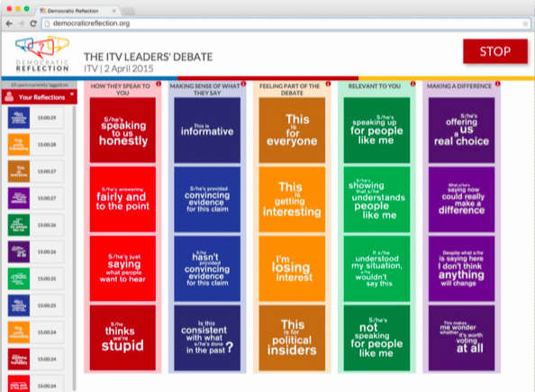535x392 pixels.
Task: Click the red STOP button
Action: (495, 51)
